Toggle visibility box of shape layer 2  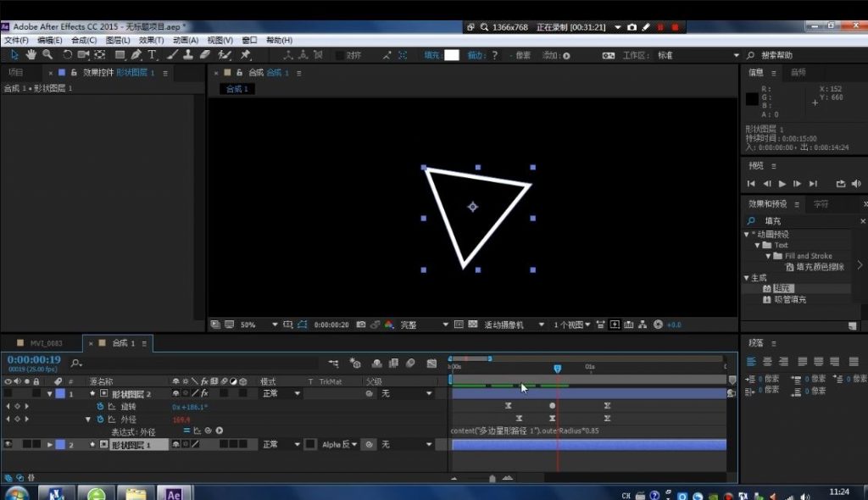8,393
